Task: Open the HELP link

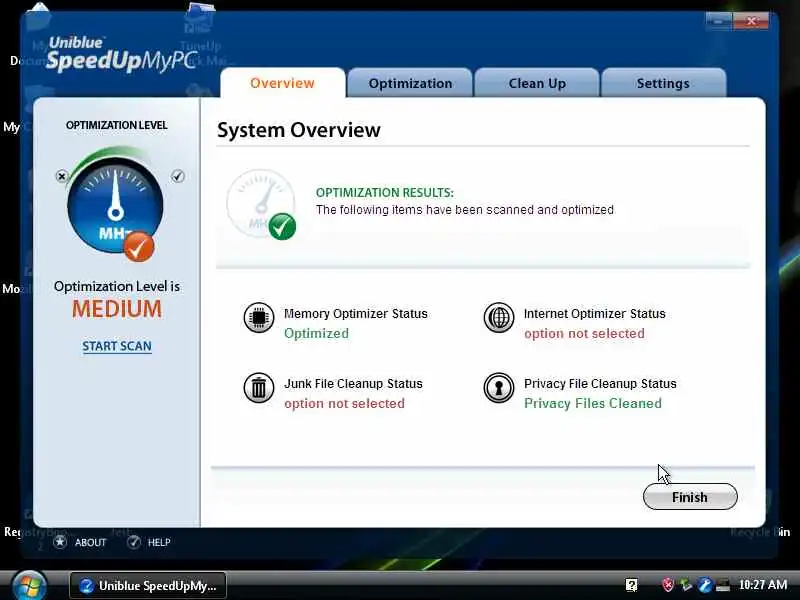Action: (x=159, y=542)
